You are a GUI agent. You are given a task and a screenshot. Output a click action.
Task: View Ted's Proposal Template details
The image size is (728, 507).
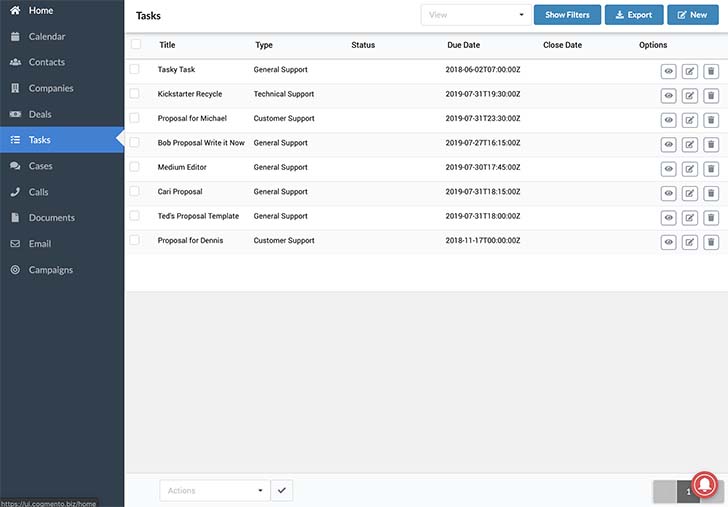(668, 217)
